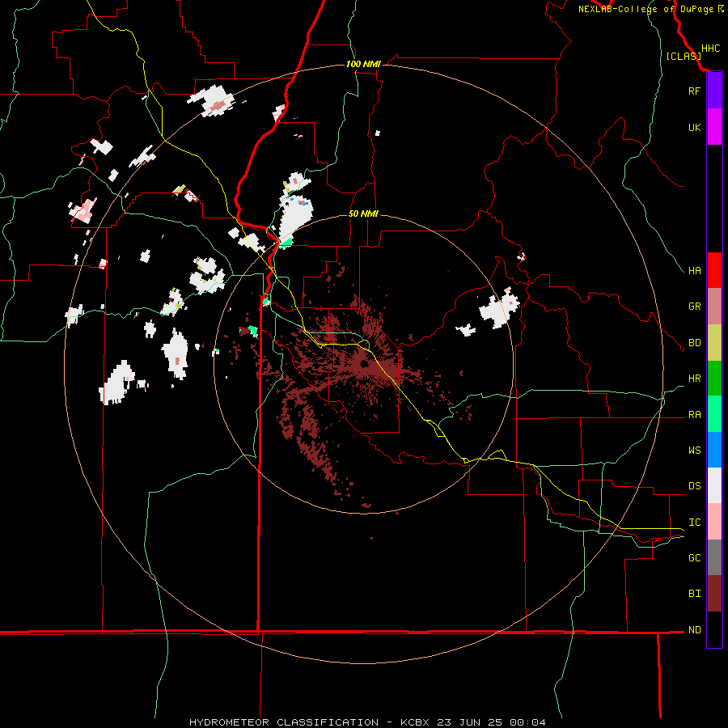
Task: Click the HA red legend swatch
Action: tap(714, 270)
